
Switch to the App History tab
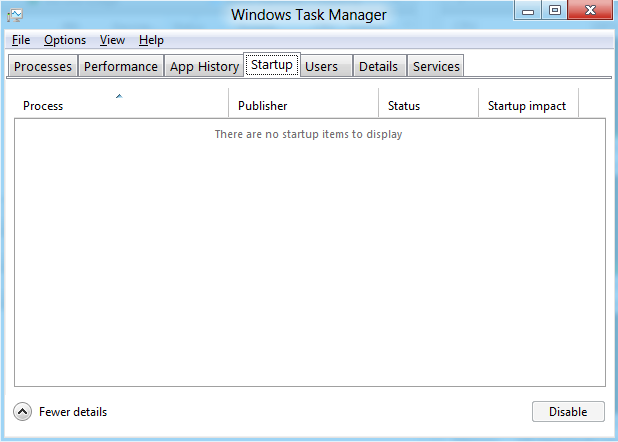coord(204,66)
